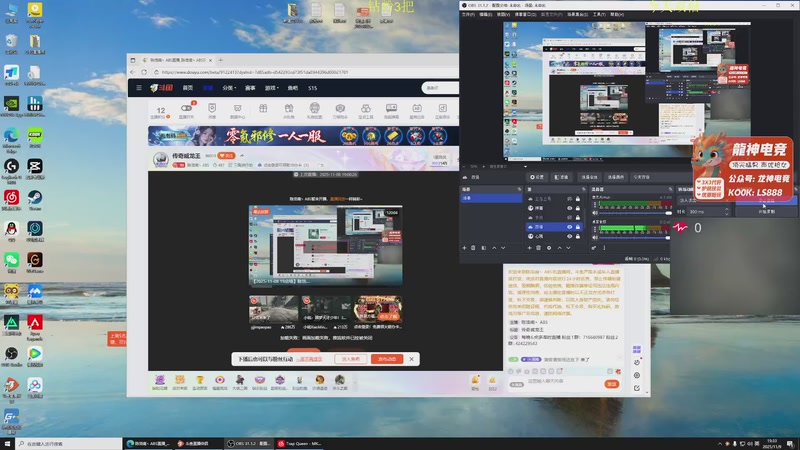Toggle visibility of bottom OBS source row
This screenshot has height=450, width=800.
click(569, 236)
